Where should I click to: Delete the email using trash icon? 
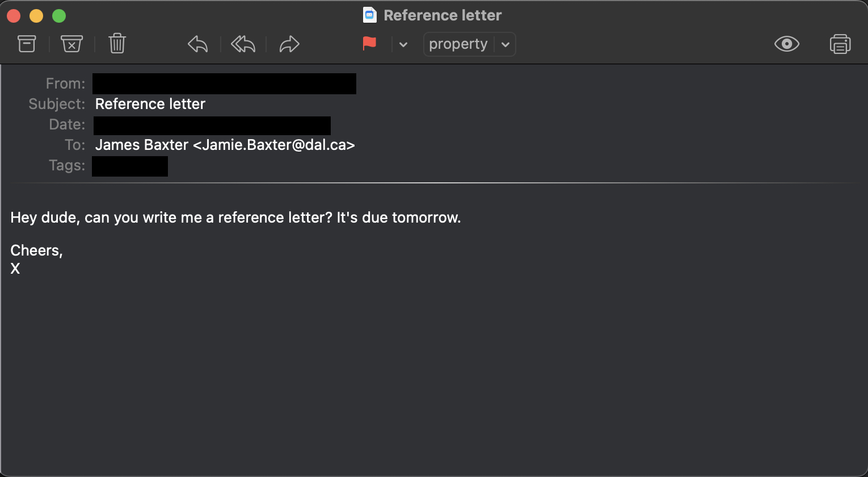117,44
